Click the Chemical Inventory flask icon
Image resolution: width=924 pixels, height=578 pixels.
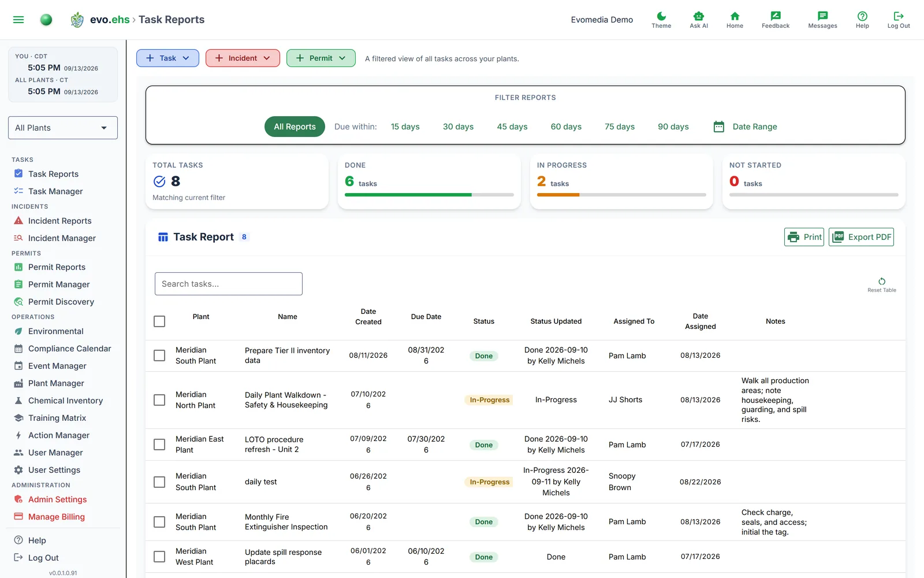point(18,401)
